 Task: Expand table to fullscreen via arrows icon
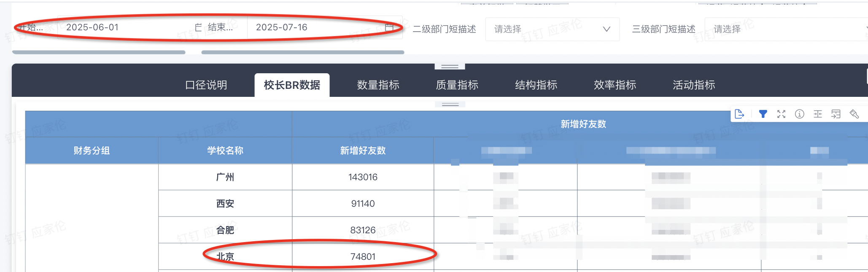point(781,114)
